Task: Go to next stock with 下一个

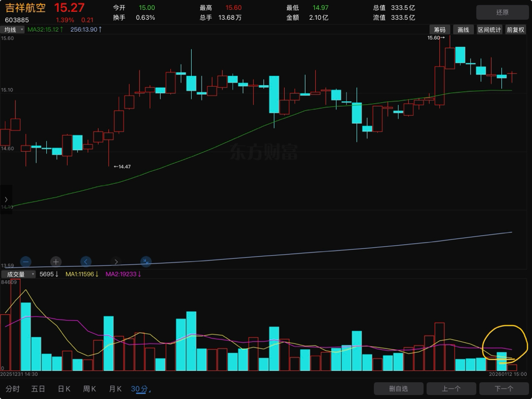Action: (x=504, y=389)
